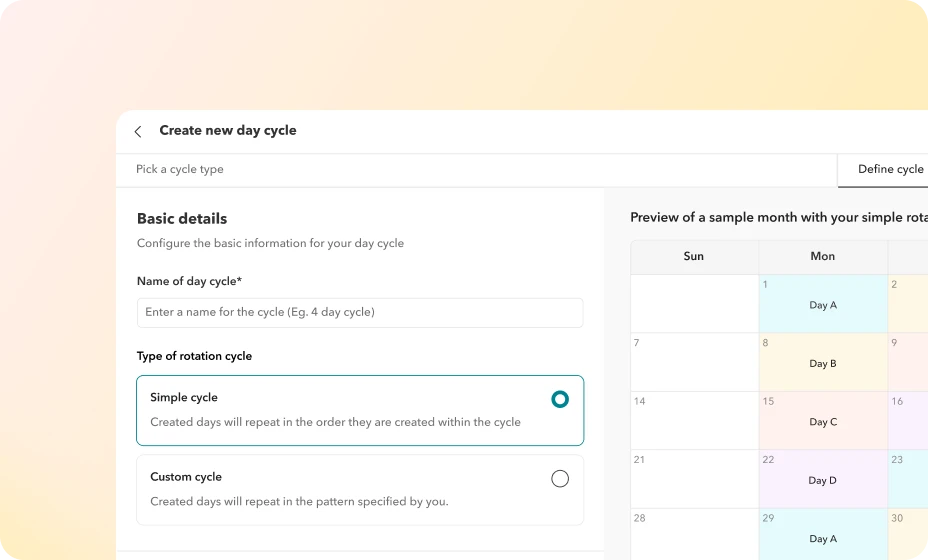This screenshot has height=560, width=928.
Task: Click the Sunday 28 calendar cell
Action: tap(695, 535)
